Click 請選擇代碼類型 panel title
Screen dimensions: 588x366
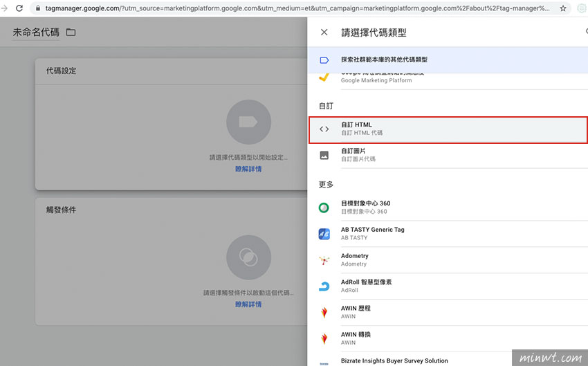[374, 33]
